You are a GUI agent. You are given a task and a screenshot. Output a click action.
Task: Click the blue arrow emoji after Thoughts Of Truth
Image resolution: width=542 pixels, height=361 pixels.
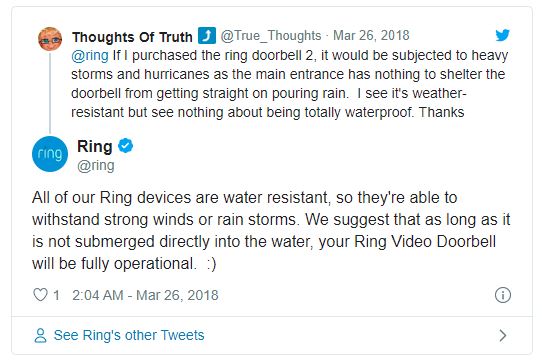[x=207, y=36]
